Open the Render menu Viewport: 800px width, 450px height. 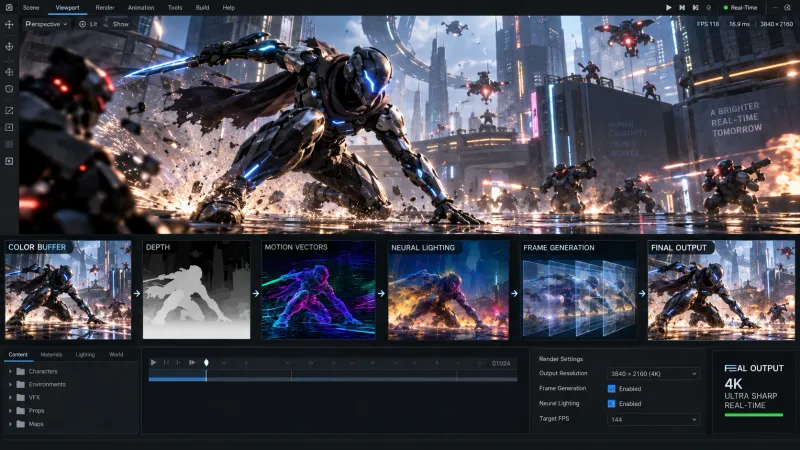[x=105, y=8]
